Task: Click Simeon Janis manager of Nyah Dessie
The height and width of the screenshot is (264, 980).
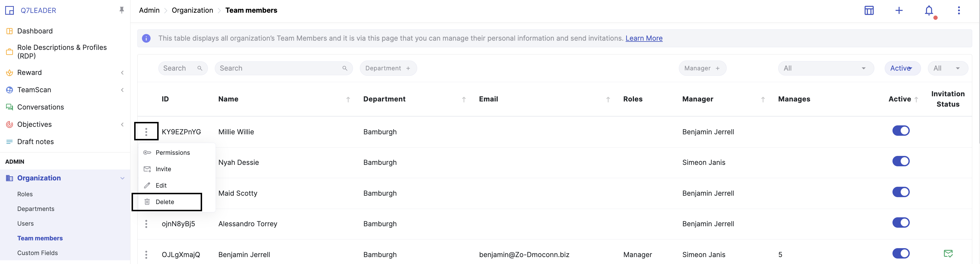Action: (x=704, y=163)
